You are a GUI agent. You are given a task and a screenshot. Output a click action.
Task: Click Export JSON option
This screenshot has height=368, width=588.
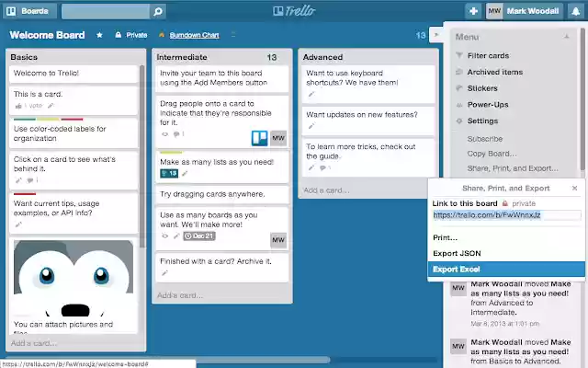pyautogui.click(x=457, y=254)
